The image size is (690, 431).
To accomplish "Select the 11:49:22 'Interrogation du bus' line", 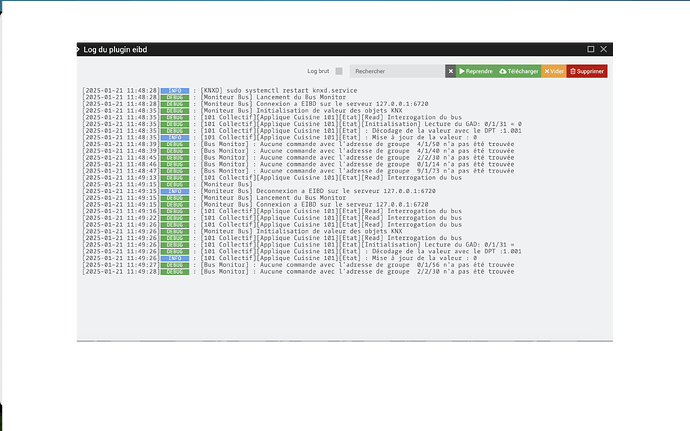I will pos(272,218).
